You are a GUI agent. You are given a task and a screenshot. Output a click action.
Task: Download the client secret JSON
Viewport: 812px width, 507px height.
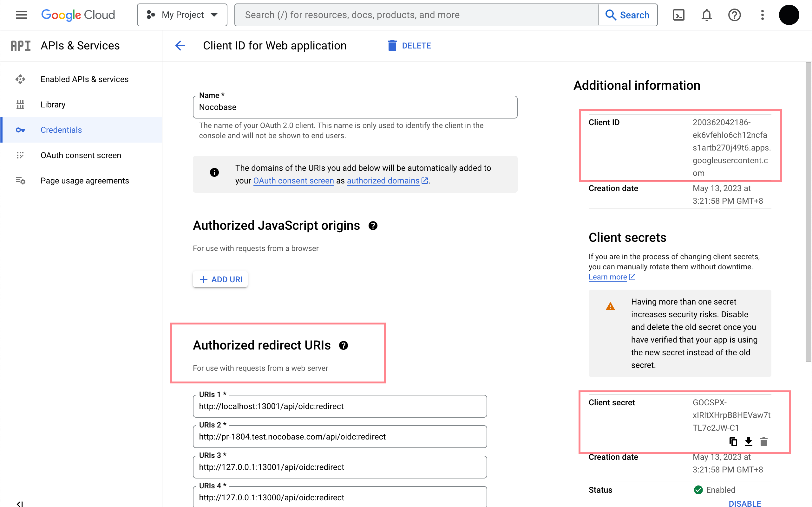(748, 442)
